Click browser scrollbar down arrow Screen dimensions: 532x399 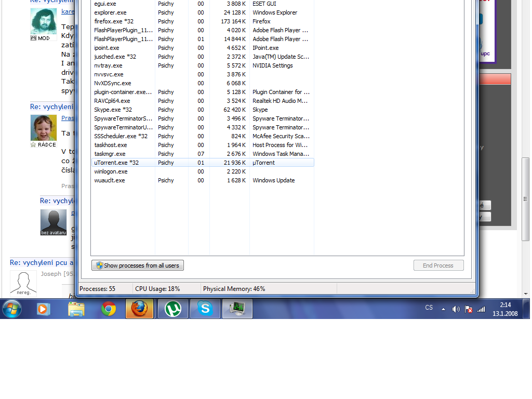click(x=526, y=294)
